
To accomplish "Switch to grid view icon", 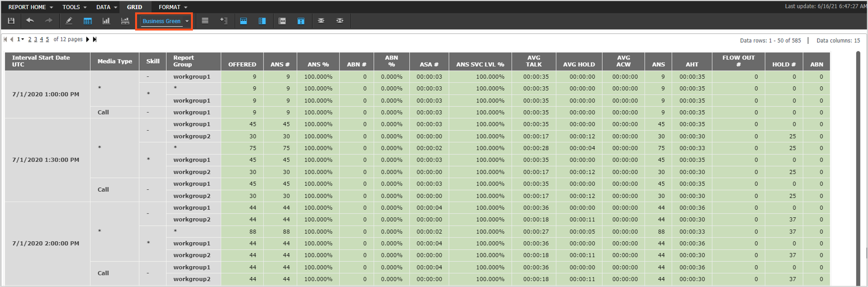I will pyautogui.click(x=87, y=21).
